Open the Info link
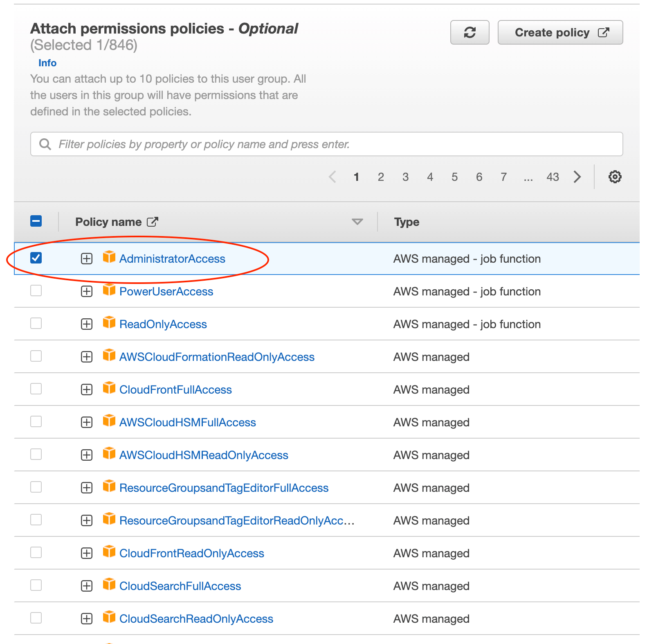The image size is (665, 644). point(47,63)
